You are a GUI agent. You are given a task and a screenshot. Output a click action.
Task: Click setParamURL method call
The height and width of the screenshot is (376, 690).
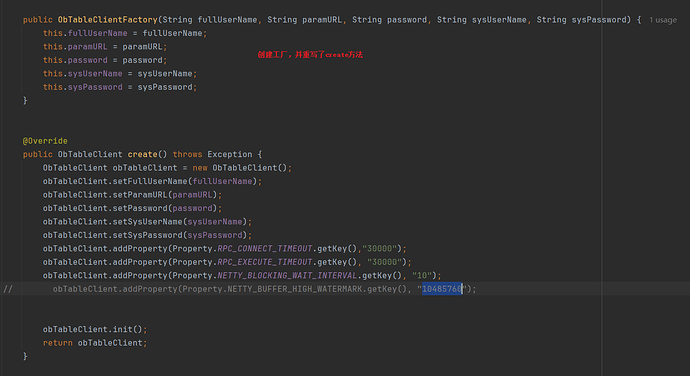140,195
